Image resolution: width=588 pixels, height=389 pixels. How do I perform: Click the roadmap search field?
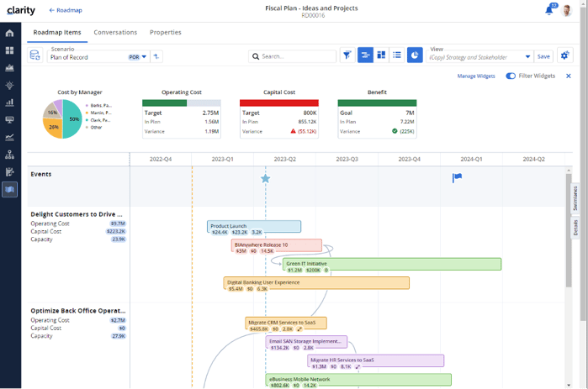(294, 56)
